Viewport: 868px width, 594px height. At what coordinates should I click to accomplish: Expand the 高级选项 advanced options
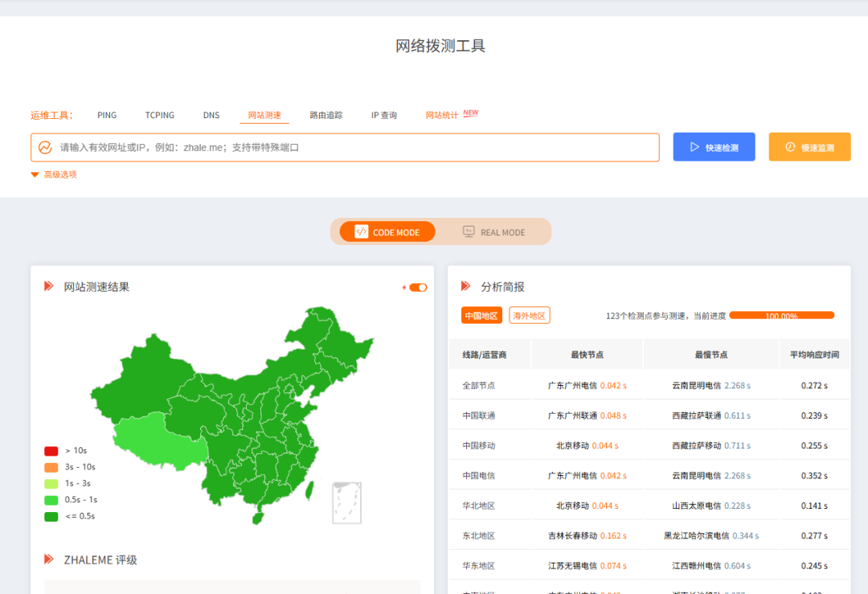51,174
